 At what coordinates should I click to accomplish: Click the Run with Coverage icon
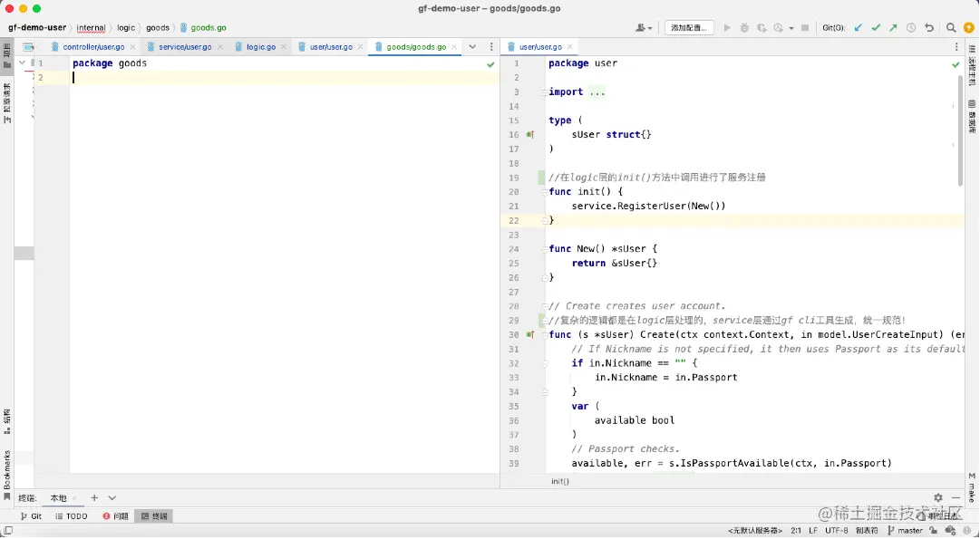(762, 27)
